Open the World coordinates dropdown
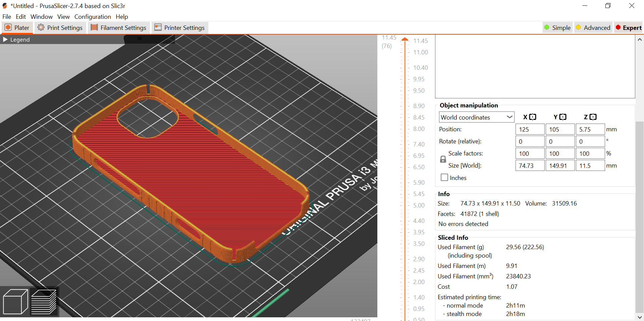644x321 pixels. tap(476, 117)
